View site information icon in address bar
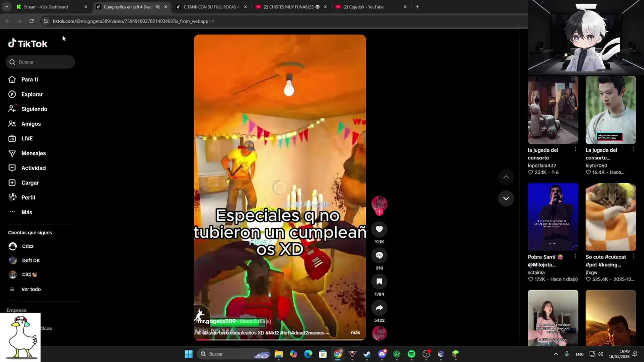The image size is (644, 362). pyautogui.click(x=45, y=21)
